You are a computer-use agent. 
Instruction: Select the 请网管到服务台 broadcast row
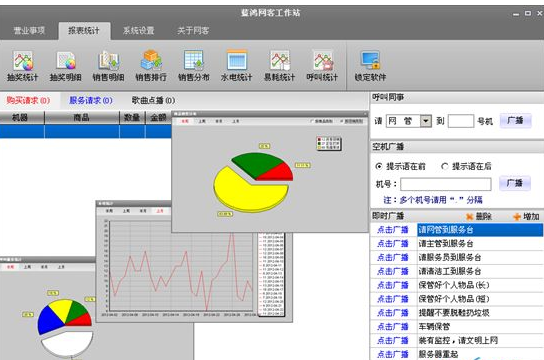pyautogui.click(x=480, y=230)
